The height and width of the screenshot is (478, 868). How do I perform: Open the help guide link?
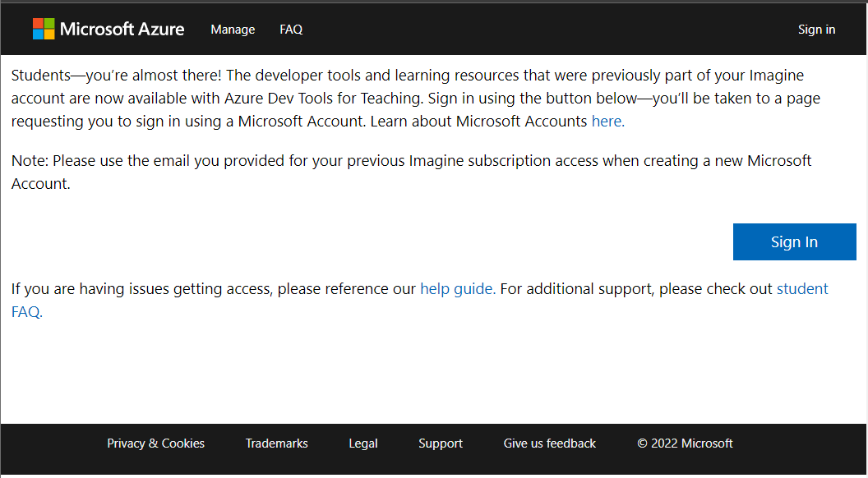click(x=458, y=289)
